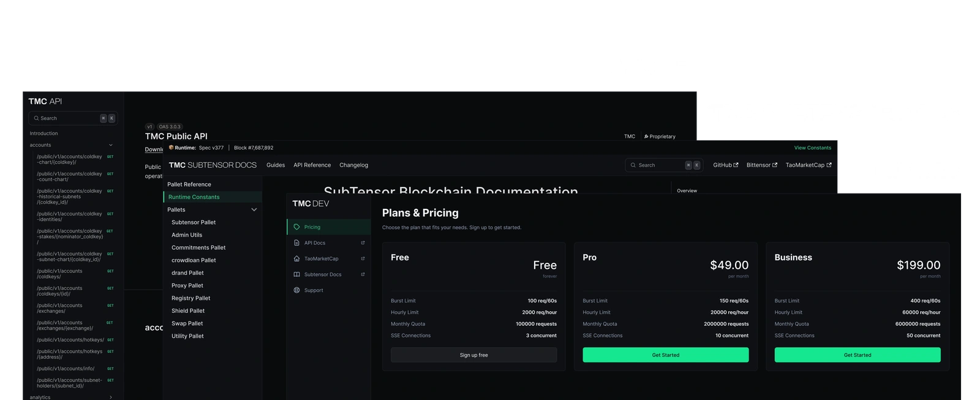980x400 pixels.
Task: Open Changelog in Subtensor Docs navigation
Action: point(353,165)
